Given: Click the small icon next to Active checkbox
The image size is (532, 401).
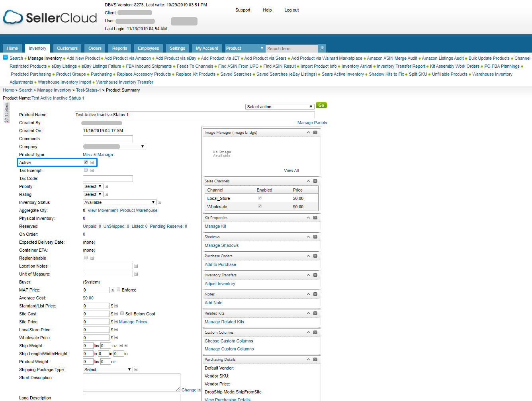Looking at the screenshot, I should click(x=92, y=162).
